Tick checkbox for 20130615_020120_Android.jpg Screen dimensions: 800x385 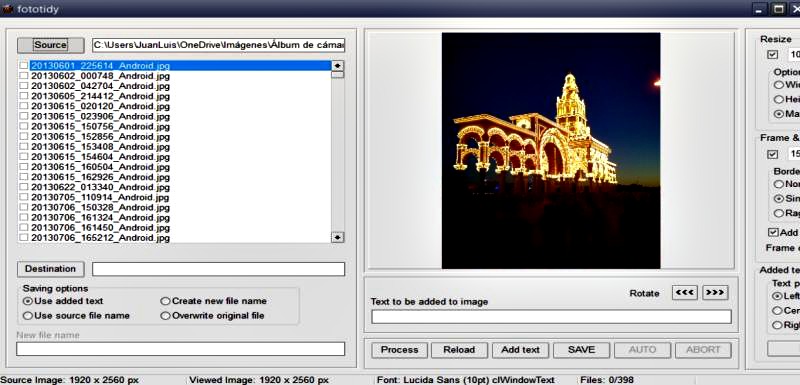(x=23, y=106)
